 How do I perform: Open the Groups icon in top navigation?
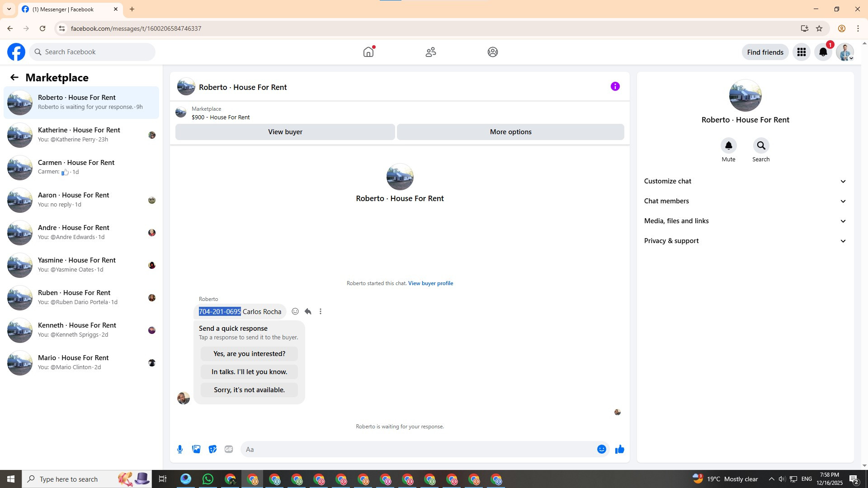(x=493, y=52)
